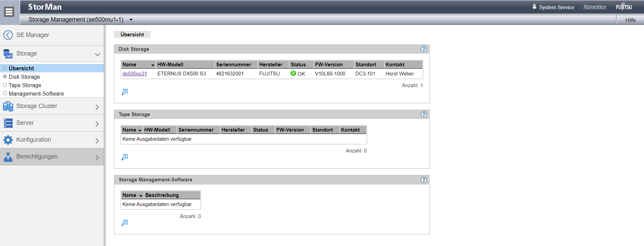Screen dimensions: 644x246
Task: Expand the Storage Cluster menu
Action: tap(97, 107)
